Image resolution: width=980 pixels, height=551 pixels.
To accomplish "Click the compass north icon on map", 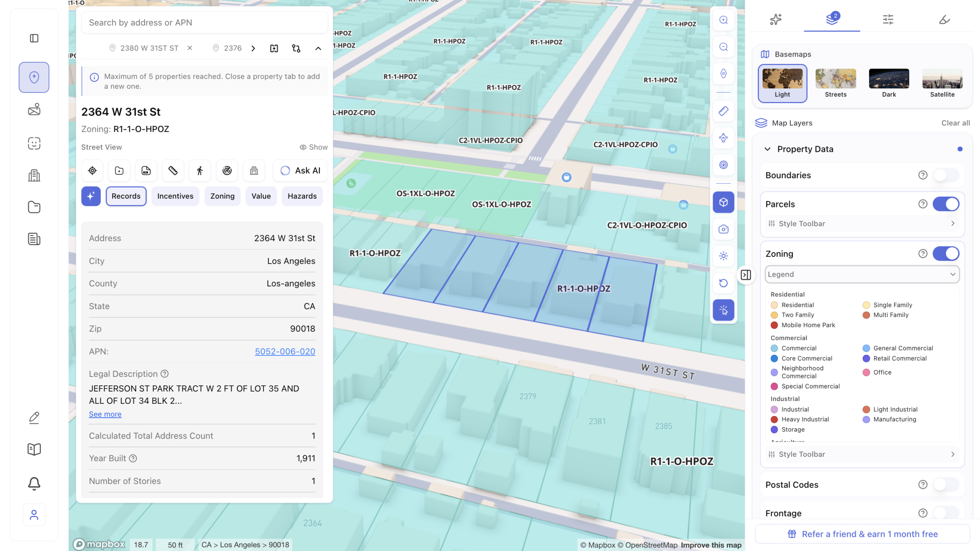I will pos(723,73).
